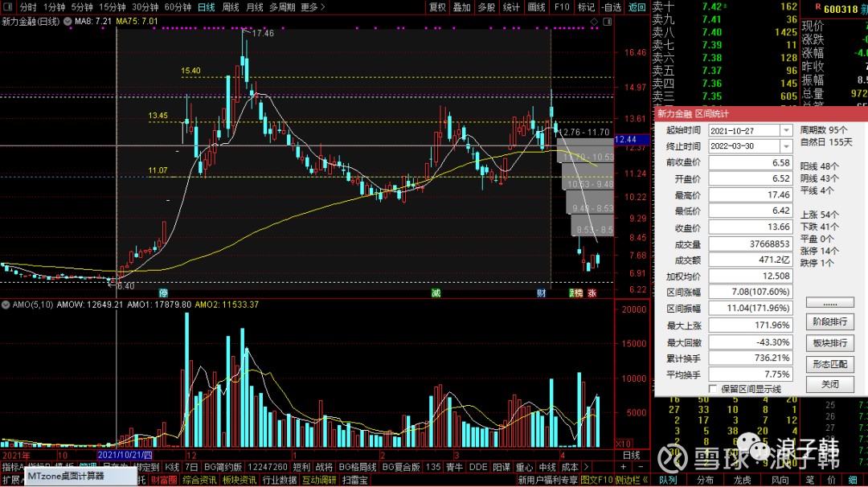Open the 多周期 multi-period view
This screenshot has width=868, height=487.
click(282, 7)
